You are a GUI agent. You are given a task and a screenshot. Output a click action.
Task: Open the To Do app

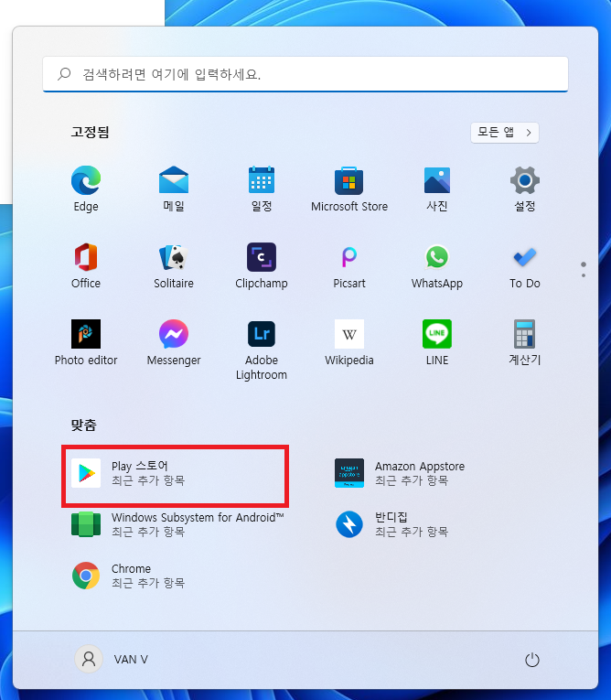(x=525, y=266)
